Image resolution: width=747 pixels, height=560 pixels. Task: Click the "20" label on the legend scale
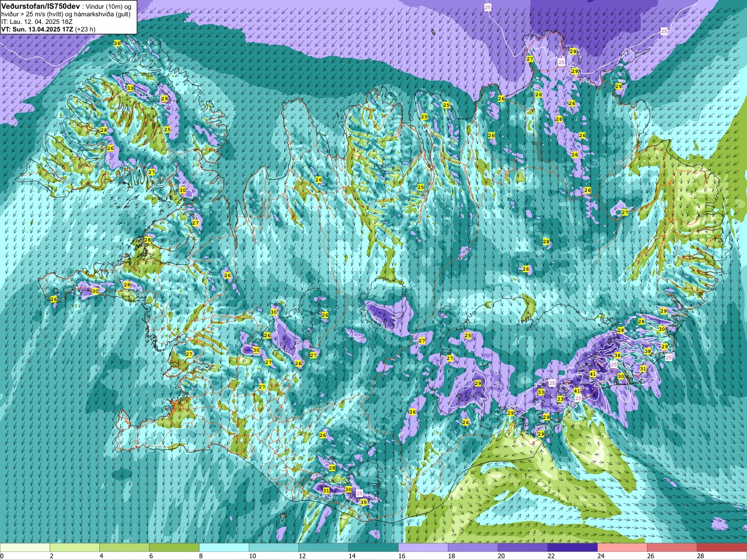pyautogui.click(x=502, y=556)
